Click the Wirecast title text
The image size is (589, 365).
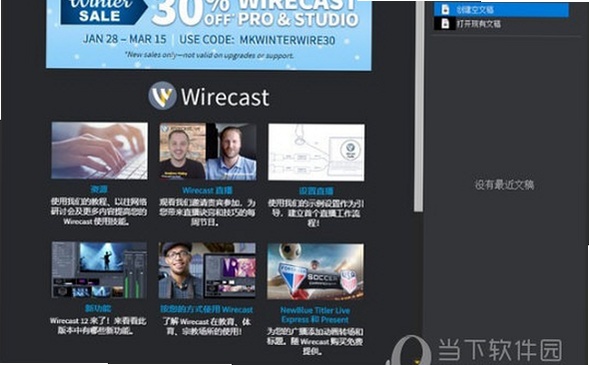click(x=225, y=97)
